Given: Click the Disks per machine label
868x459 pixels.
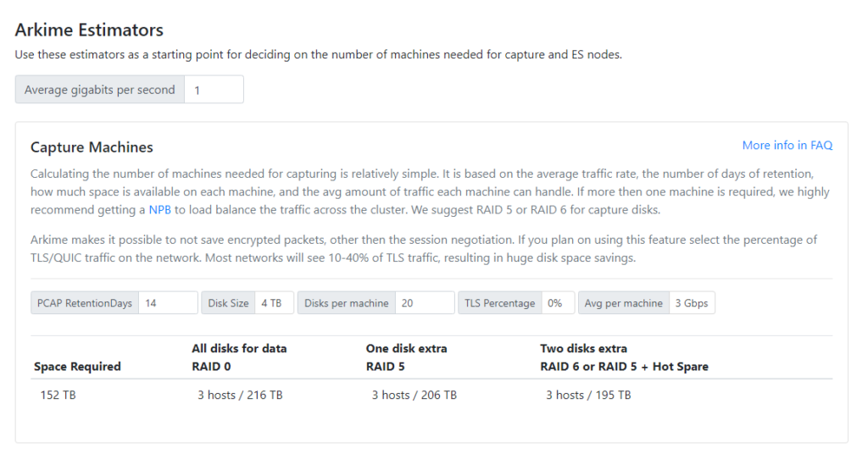Looking at the screenshot, I should (347, 303).
